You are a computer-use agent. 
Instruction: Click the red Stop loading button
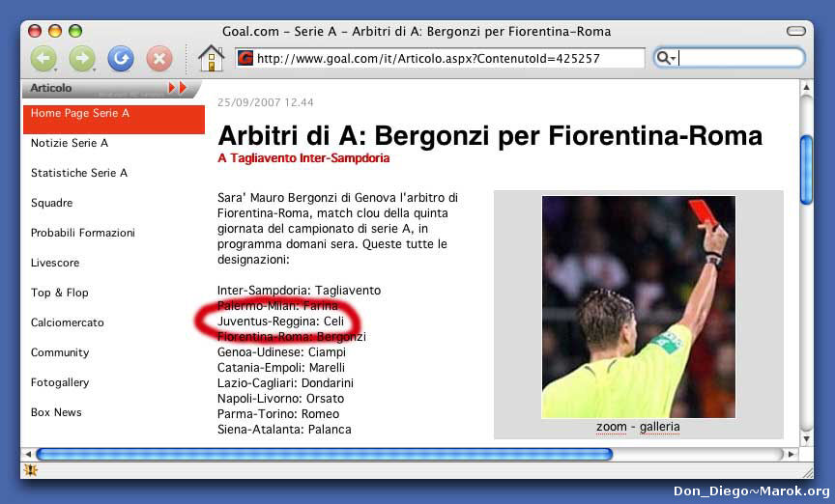click(158, 59)
